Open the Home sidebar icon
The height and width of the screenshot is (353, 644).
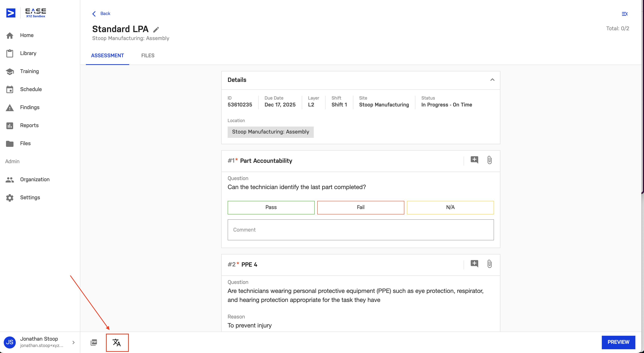(10, 35)
